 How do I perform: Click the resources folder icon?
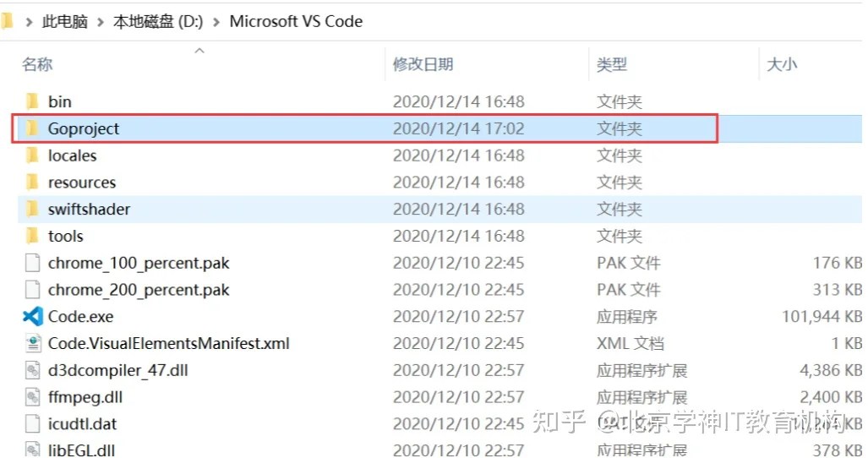coord(33,182)
